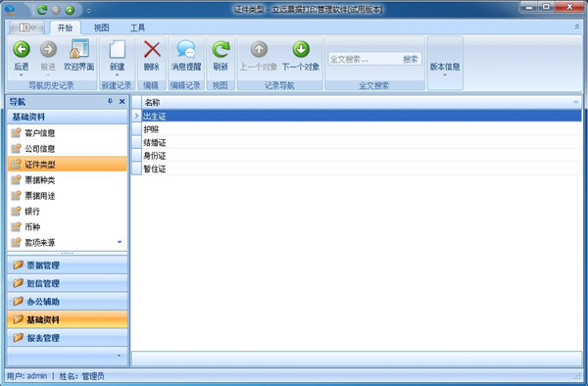Sort by 名称 column header
This screenshot has height=386, width=588.
coord(362,102)
